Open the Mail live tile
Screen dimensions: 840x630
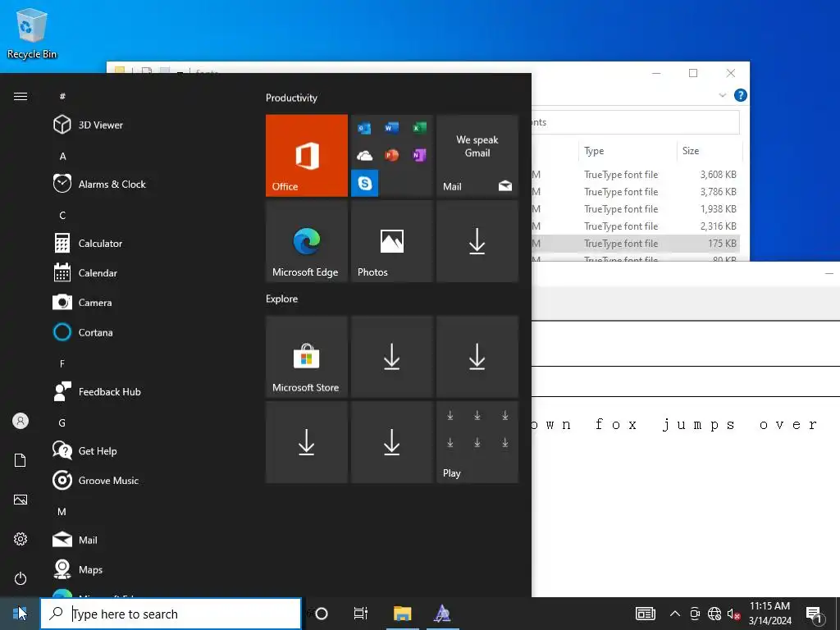[477, 155]
